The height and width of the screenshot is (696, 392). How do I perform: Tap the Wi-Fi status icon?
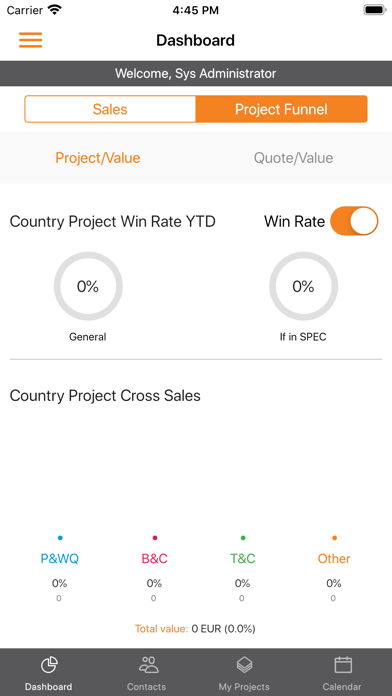(55, 10)
